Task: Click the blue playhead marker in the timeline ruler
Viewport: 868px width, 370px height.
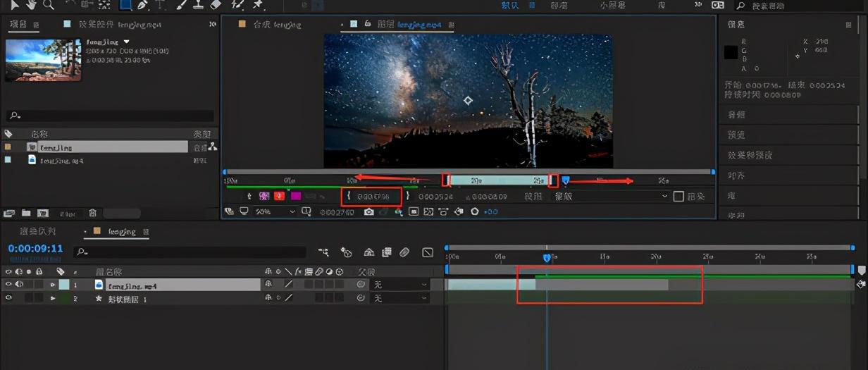Action: click(x=547, y=259)
